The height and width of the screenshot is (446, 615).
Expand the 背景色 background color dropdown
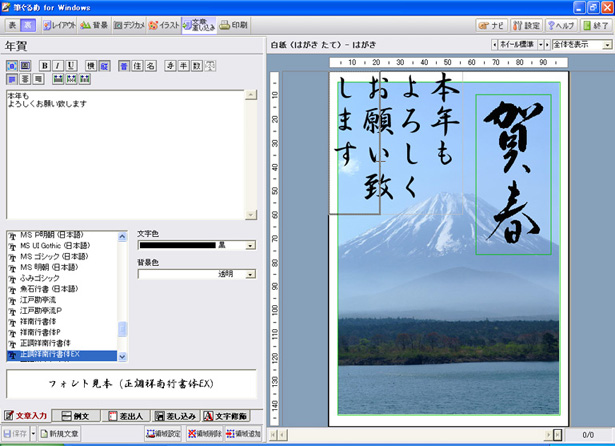pos(250,273)
